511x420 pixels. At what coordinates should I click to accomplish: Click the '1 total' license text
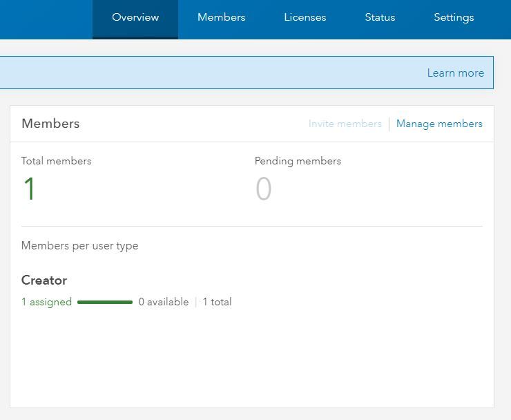217,302
